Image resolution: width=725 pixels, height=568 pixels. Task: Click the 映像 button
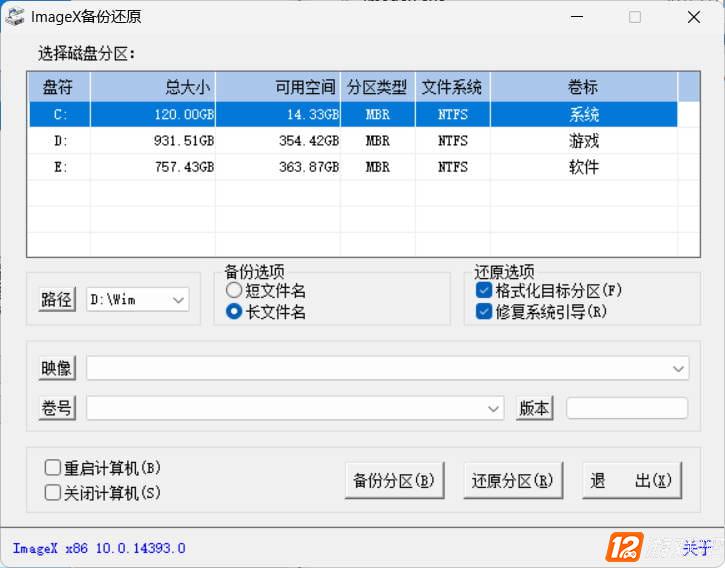[57, 368]
